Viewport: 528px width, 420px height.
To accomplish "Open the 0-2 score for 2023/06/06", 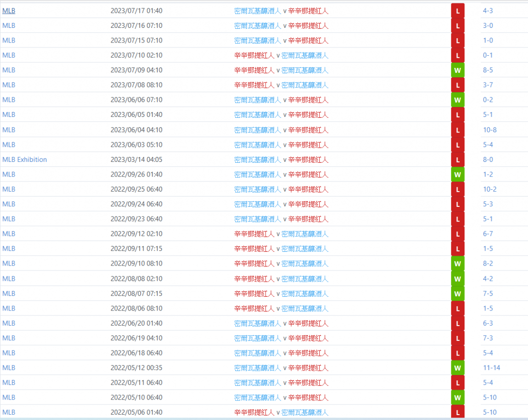I will tap(488, 100).
